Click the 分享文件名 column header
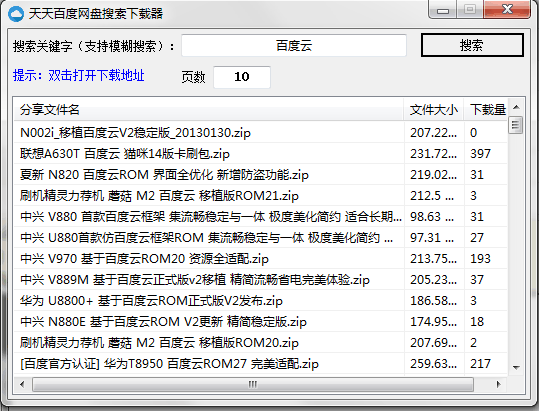This screenshot has width=539, height=411. coord(208,110)
